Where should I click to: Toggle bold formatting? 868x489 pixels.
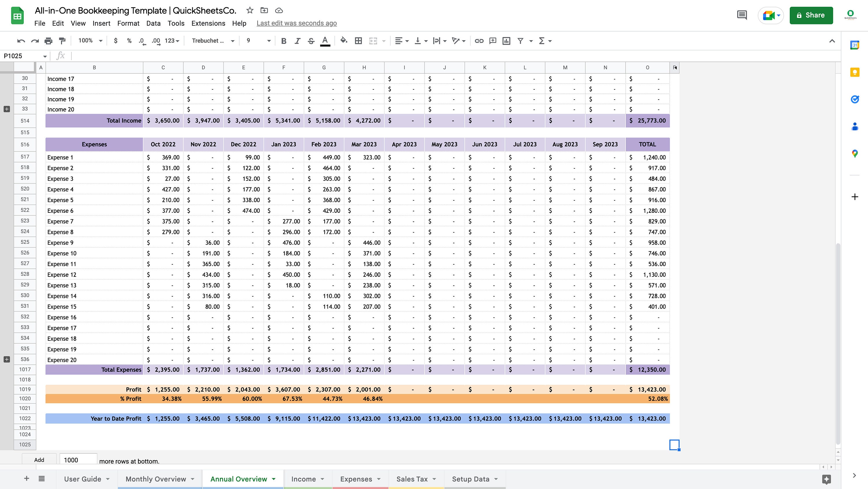[x=284, y=41]
